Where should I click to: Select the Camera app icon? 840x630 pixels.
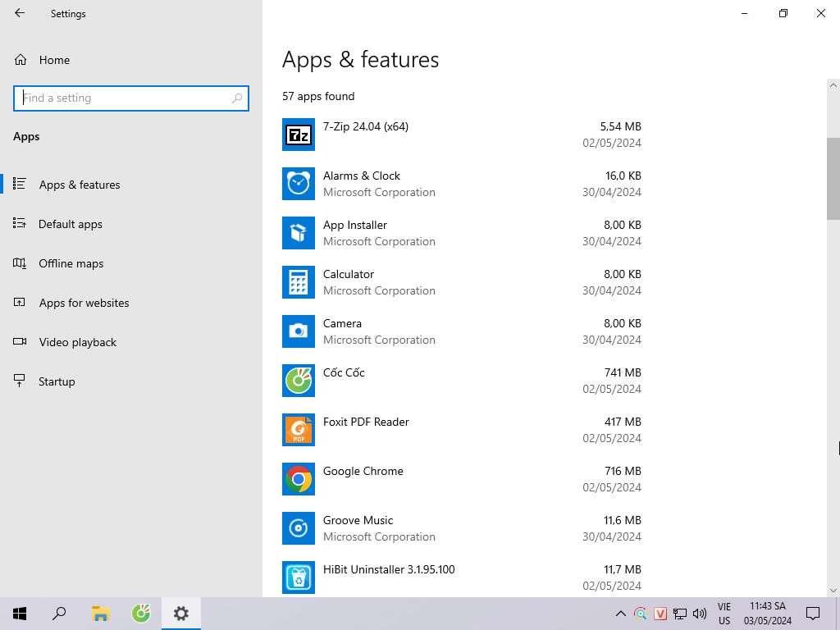click(x=298, y=331)
